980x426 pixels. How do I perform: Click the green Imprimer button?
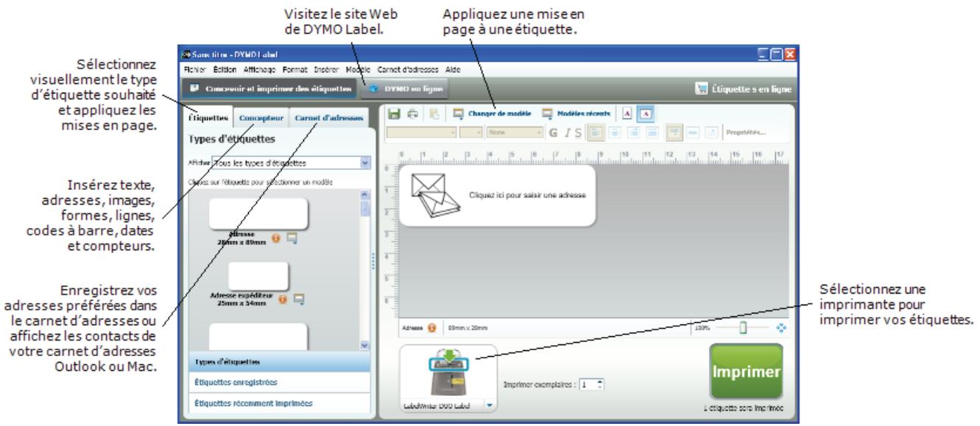[746, 373]
